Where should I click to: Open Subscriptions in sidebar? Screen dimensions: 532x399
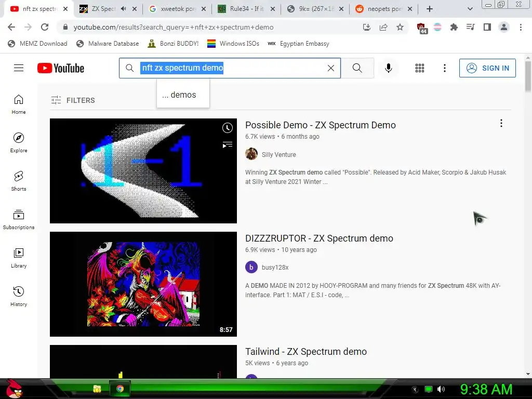point(19,220)
